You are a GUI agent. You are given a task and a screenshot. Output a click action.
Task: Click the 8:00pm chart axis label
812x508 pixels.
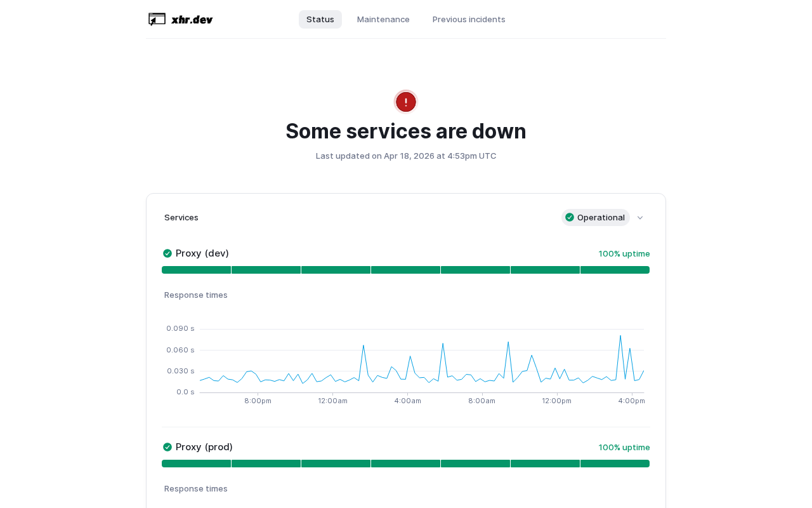[258, 401]
